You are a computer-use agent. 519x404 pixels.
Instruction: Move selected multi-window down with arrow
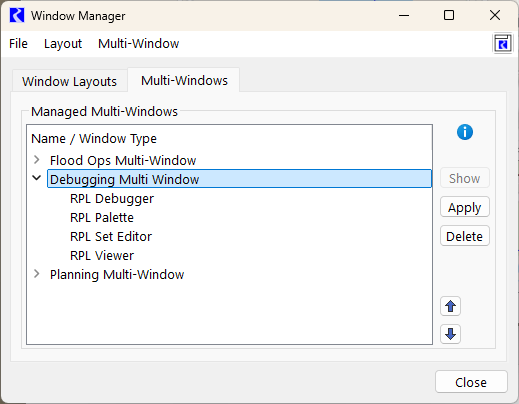coord(450,334)
